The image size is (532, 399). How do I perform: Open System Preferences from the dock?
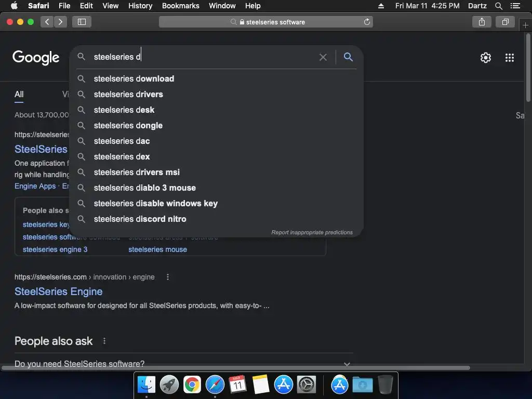tap(307, 385)
